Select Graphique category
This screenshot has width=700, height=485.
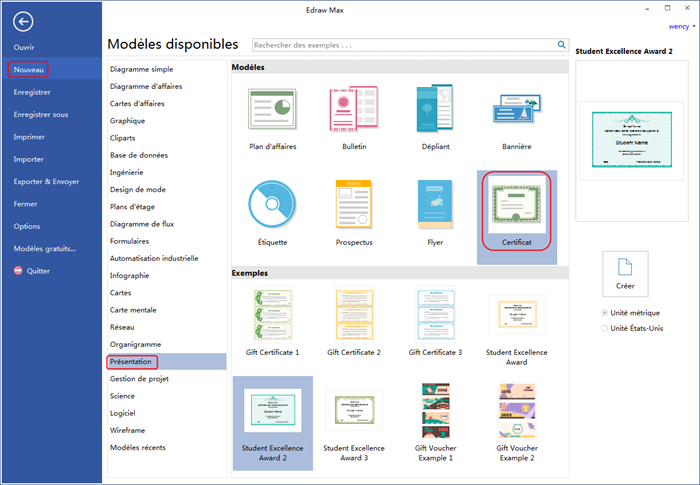(127, 121)
